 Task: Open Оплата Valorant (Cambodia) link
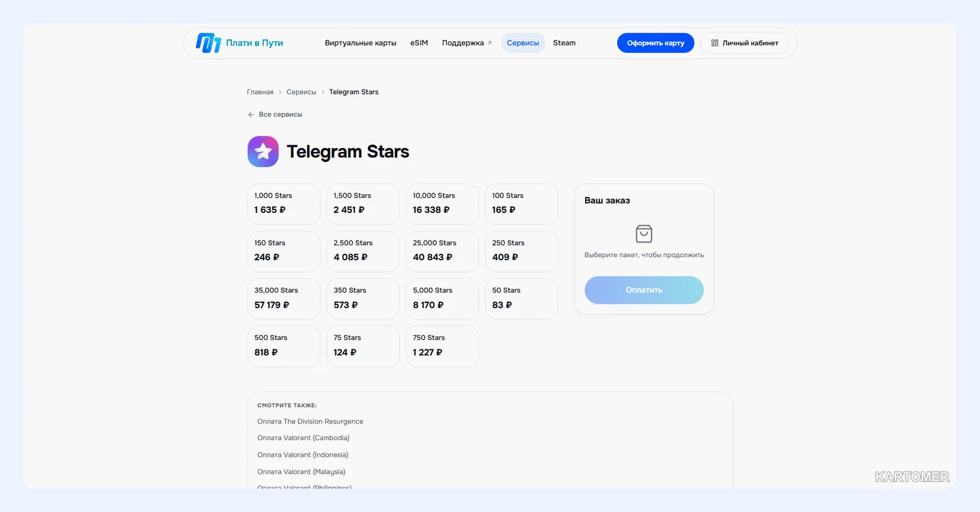(303, 438)
